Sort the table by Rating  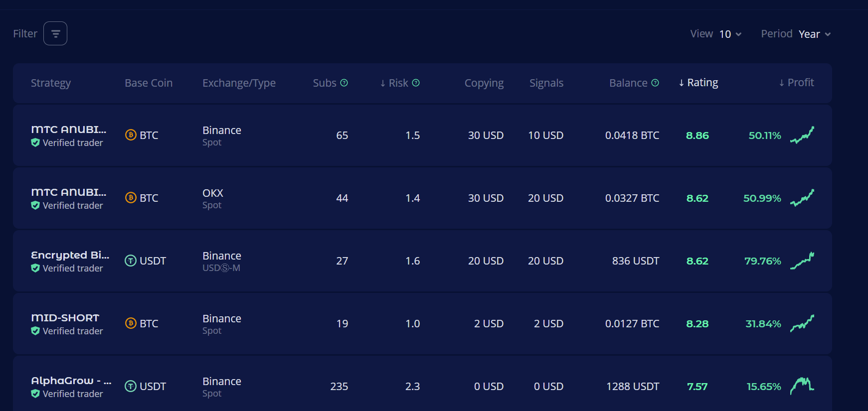point(698,83)
